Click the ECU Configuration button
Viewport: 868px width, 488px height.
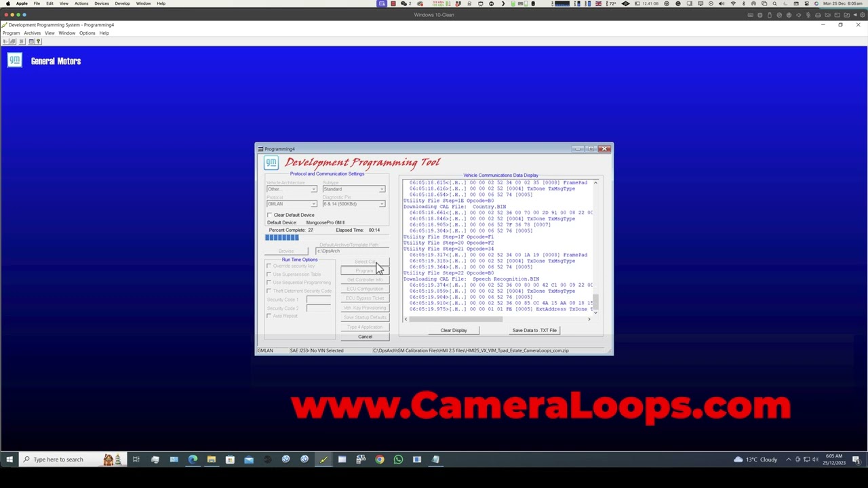(x=365, y=289)
